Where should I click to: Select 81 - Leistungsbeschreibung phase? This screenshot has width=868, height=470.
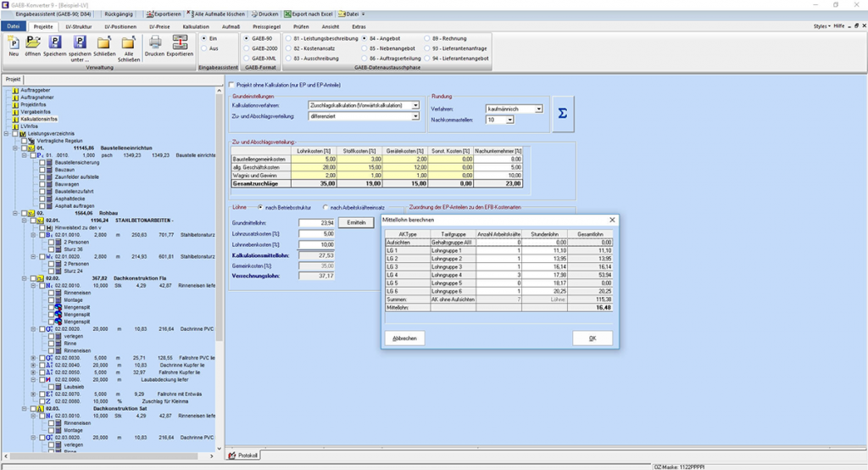coord(288,39)
